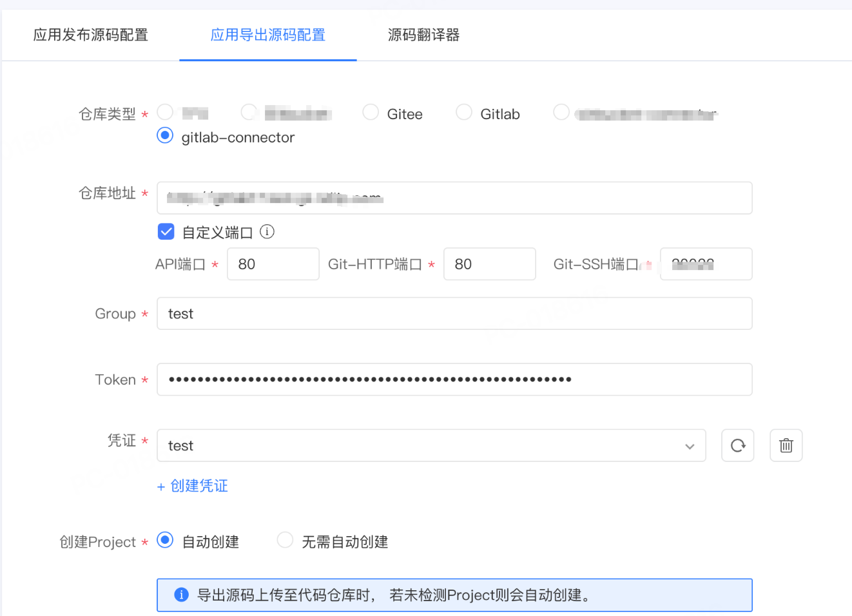Select the Gitee repository type radio

click(x=371, y=112)
